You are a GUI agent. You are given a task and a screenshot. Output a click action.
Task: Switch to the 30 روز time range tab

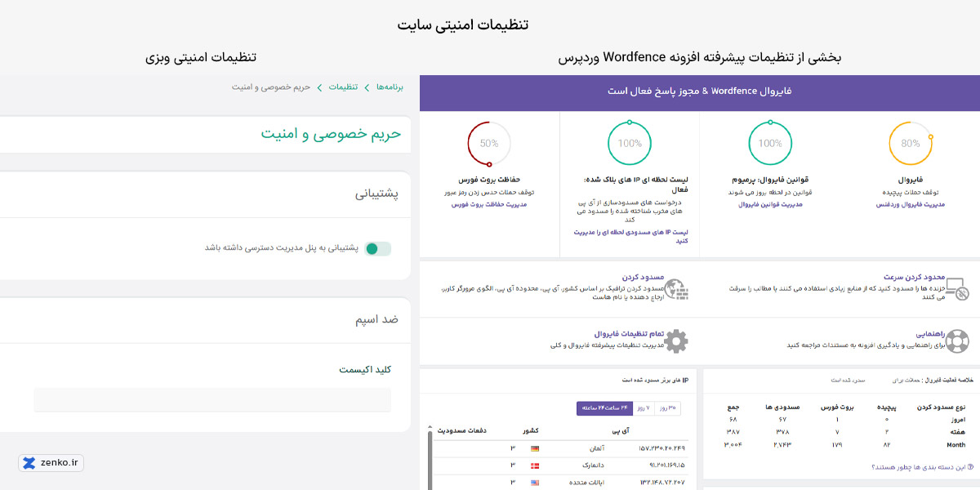point(667,408)
